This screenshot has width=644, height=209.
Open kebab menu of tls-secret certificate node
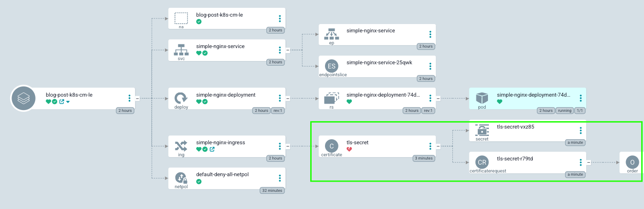pyautogui.click(x=430, y=146)
